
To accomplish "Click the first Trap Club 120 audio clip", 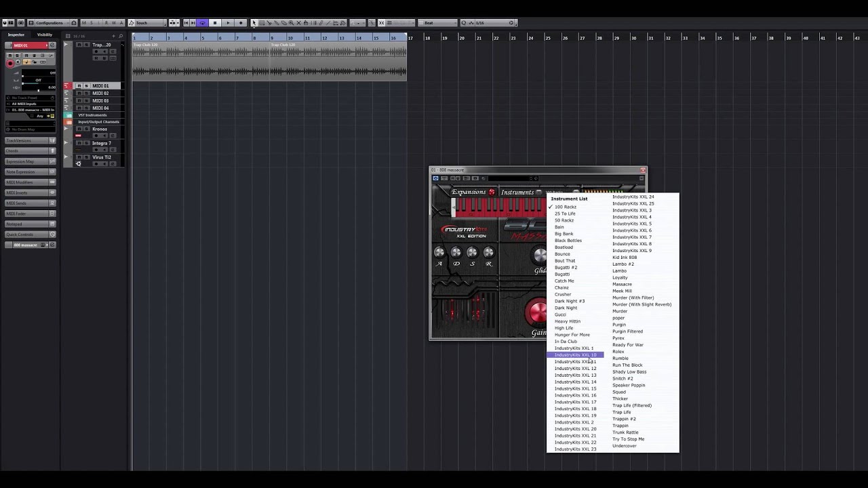I will coord(201,61).
